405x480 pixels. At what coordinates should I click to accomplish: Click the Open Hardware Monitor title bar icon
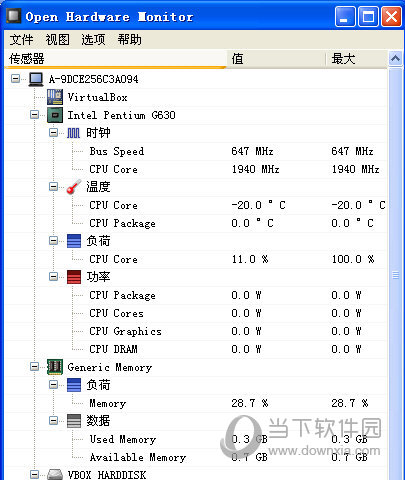tap(13, 16)
